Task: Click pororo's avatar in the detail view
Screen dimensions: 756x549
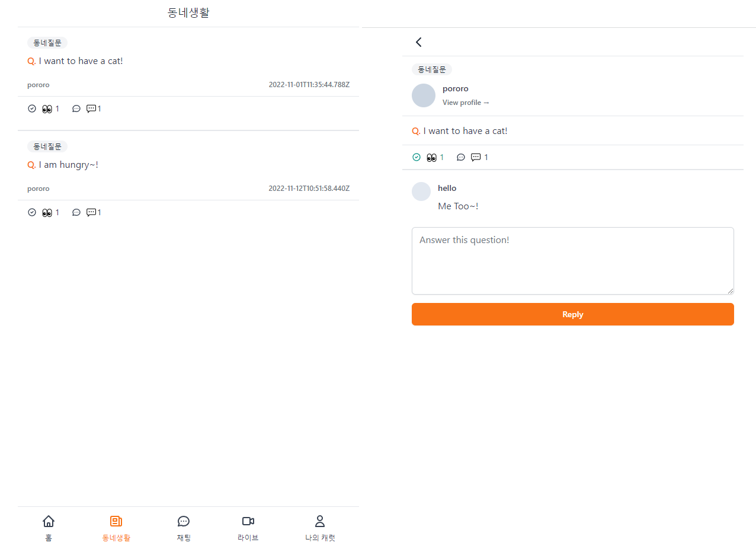Action: pyautogui.click(x=424, y=95)
